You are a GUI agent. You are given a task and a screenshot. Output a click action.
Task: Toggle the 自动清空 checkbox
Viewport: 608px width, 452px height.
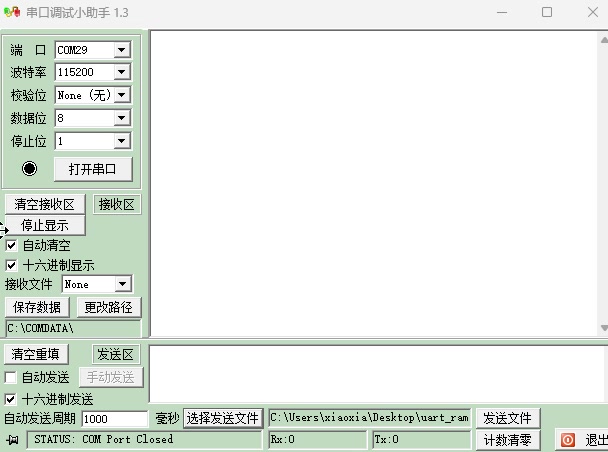point(12,245)
